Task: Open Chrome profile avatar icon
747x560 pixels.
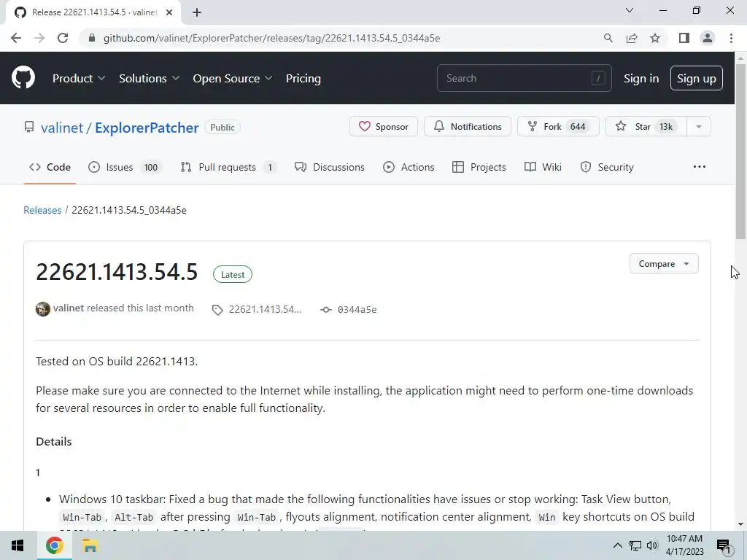Action: click(708, 38)
